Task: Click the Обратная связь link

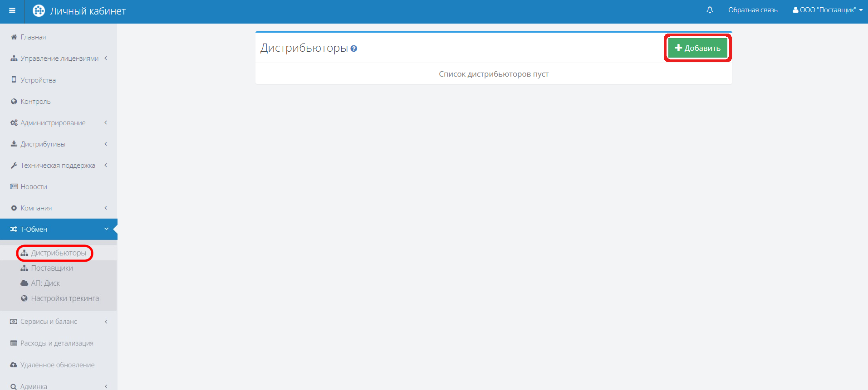Action: click(x=753, y=10)
